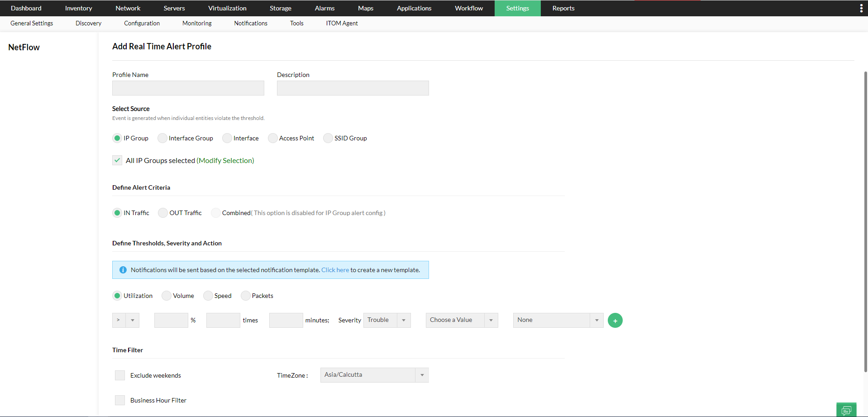
Task: Focus the Profile Name input field
Action: coord(188,88)
